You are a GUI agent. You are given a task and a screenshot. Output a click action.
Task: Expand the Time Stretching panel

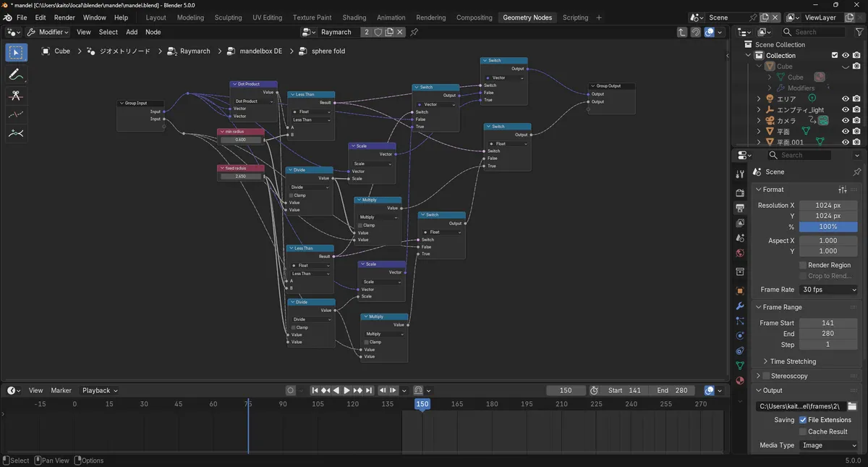tap(793, 361)
